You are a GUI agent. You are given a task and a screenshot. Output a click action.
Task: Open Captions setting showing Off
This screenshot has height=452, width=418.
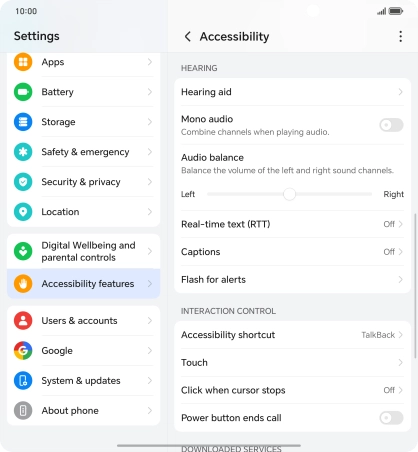[x=292, y=252]
